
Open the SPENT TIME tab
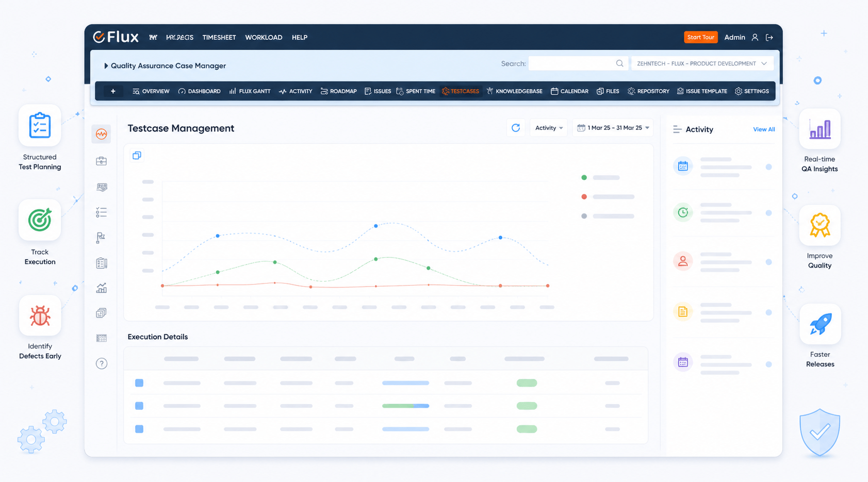pyautogui.click(x=416, y=91)
